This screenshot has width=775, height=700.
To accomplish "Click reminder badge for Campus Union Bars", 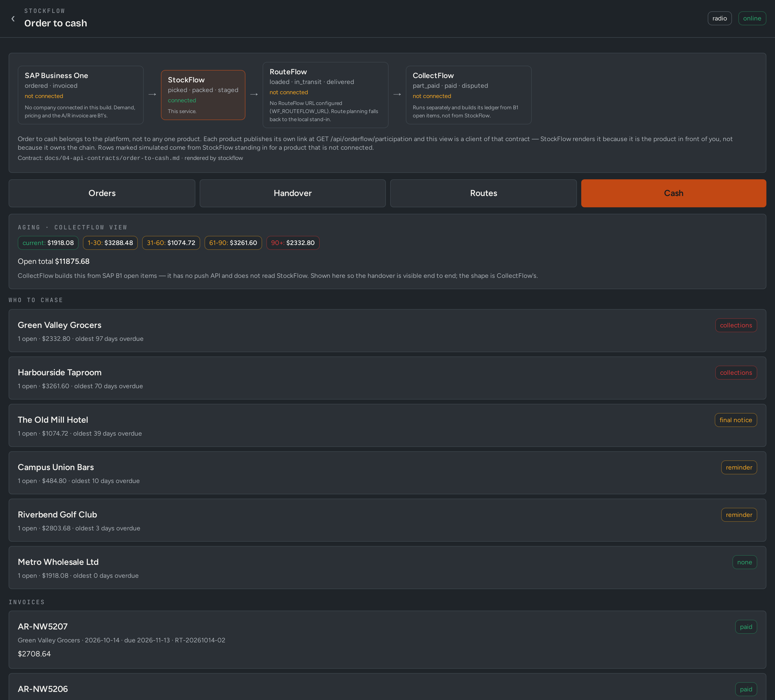I will pos(739,467).
